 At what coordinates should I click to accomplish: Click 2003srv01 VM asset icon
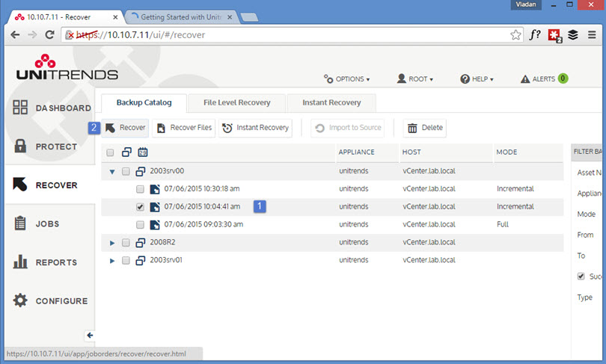coord(141,260)
